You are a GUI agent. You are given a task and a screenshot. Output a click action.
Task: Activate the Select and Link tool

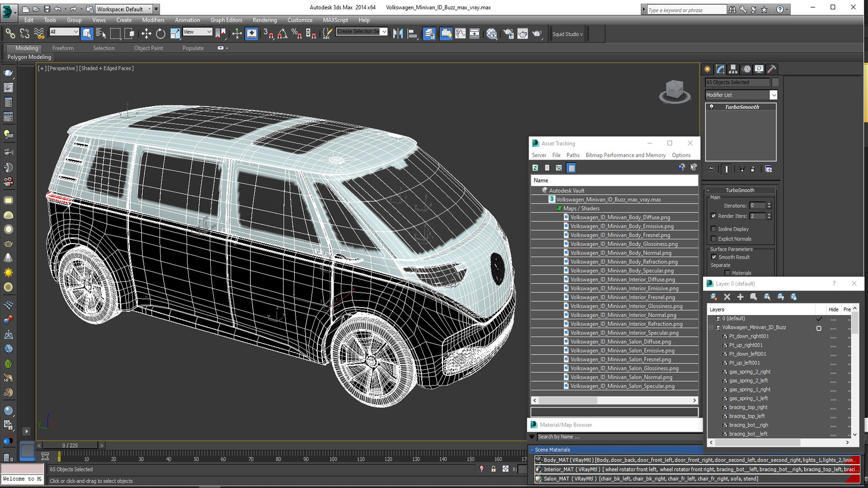10,33
